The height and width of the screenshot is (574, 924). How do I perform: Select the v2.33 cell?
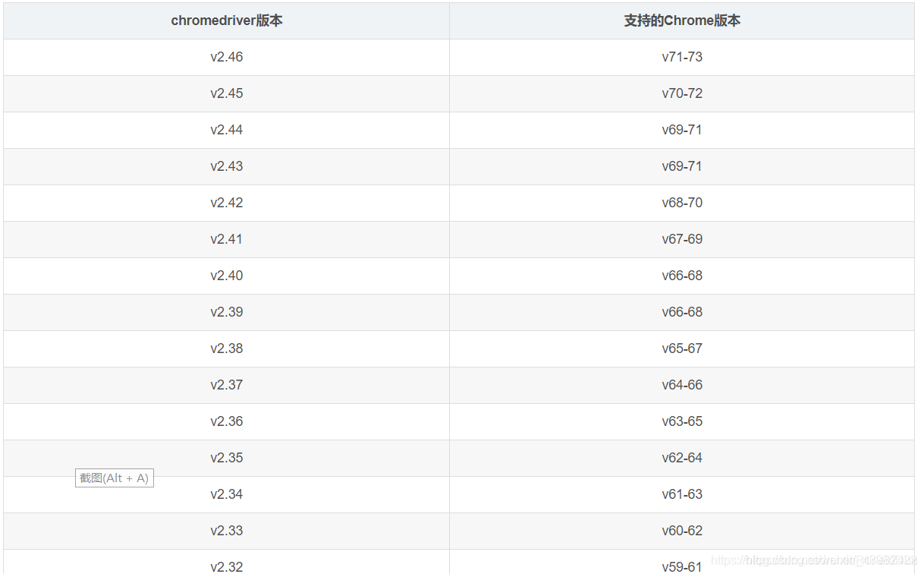(227, 531)
